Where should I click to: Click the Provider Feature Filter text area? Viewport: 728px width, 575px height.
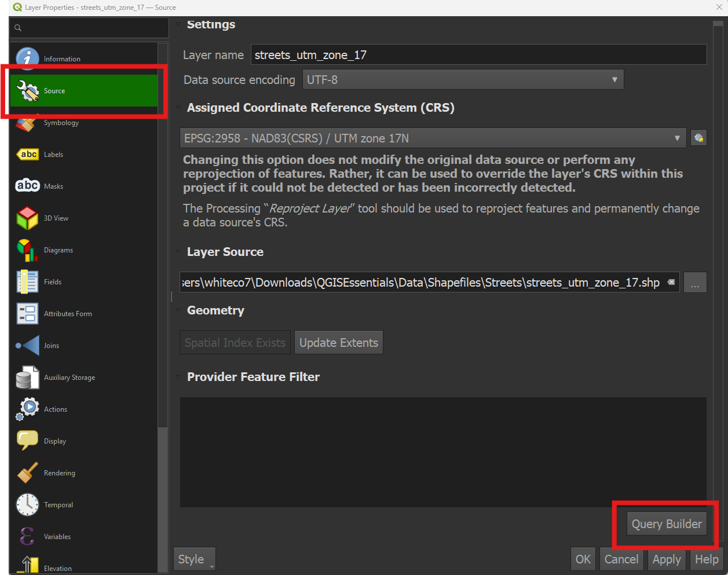(443, 452)
